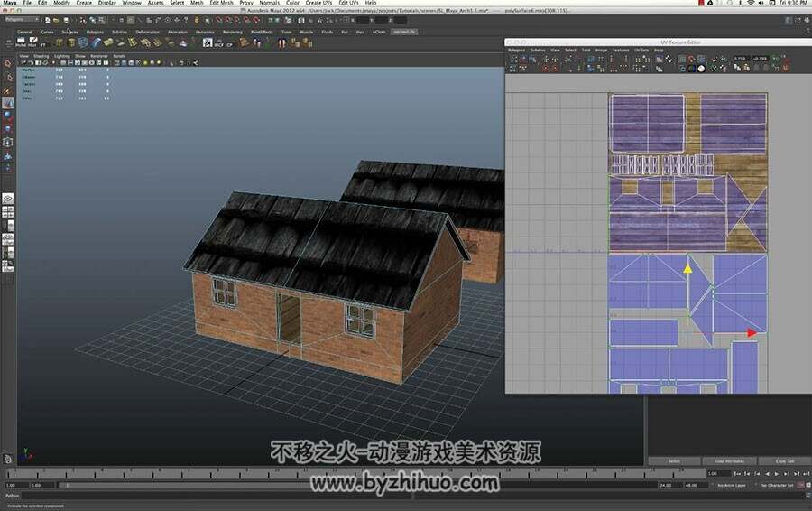Click the yellow up-arrow UV manipulator handle
The height and width of the screenshot is (511, 812).
click(687, 268)
